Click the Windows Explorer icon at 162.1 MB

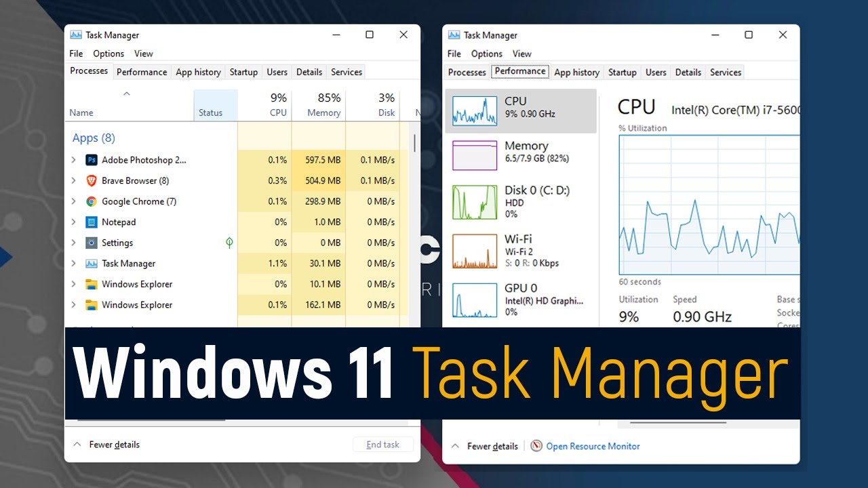(92, 304)
